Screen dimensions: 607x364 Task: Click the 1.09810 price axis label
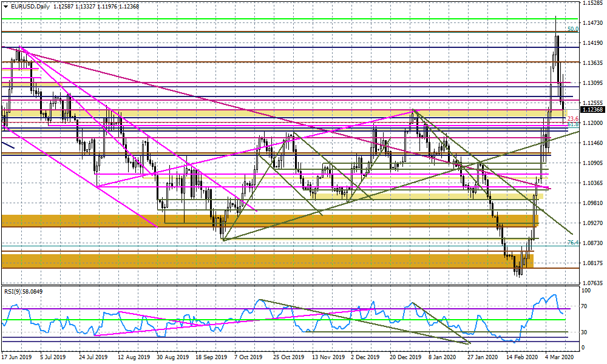(592, 203)
